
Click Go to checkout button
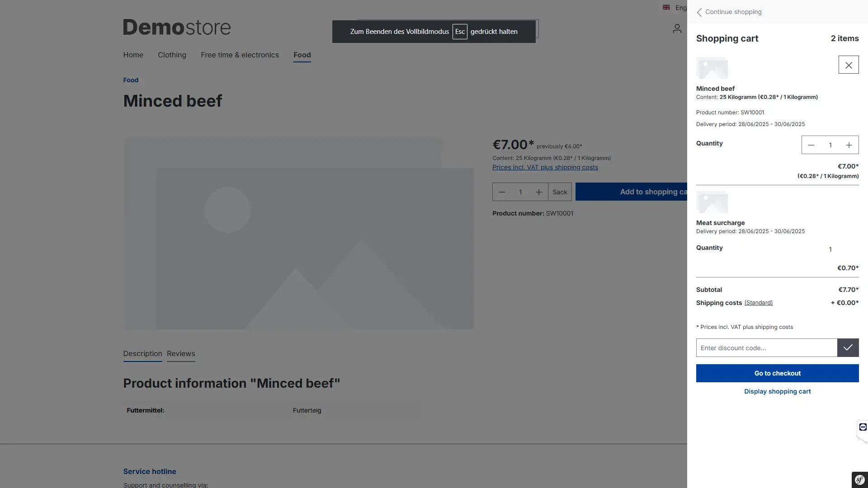point(778,373)
